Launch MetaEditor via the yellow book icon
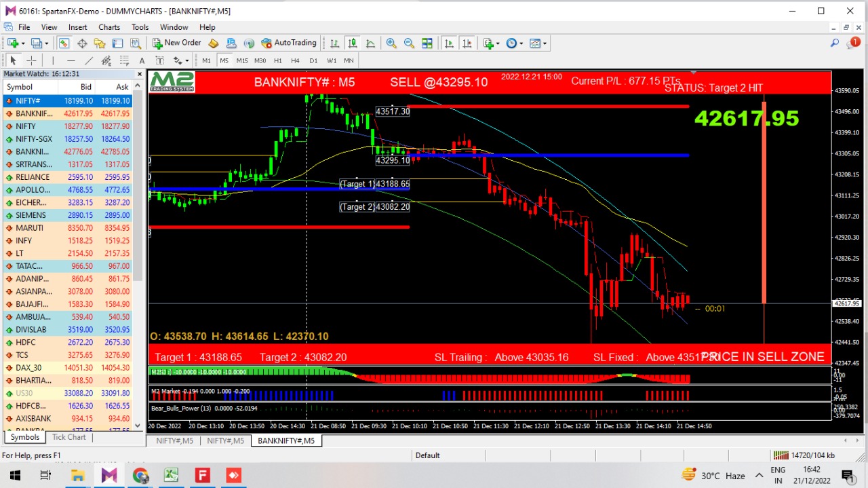Image resolution: width=868 pixels, height=488 pixels. pos(214,43)
